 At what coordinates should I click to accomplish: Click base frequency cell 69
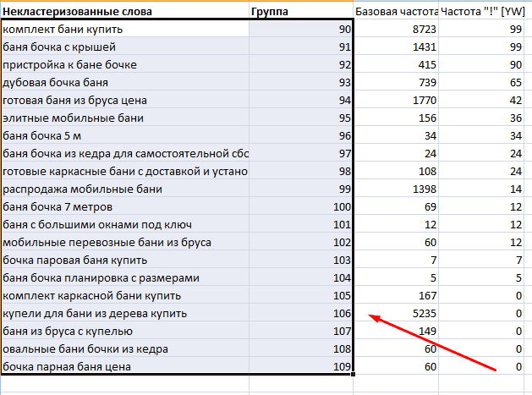coord(396,206)
